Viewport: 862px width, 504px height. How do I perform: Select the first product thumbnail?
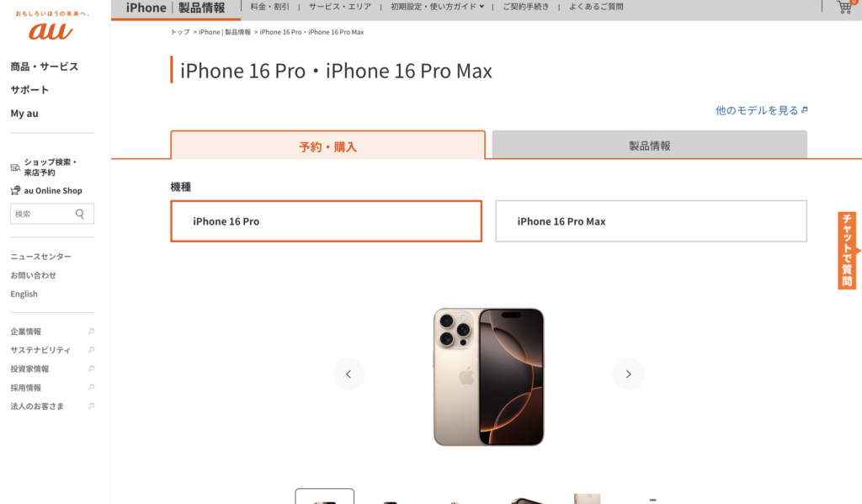pos(324,496)
